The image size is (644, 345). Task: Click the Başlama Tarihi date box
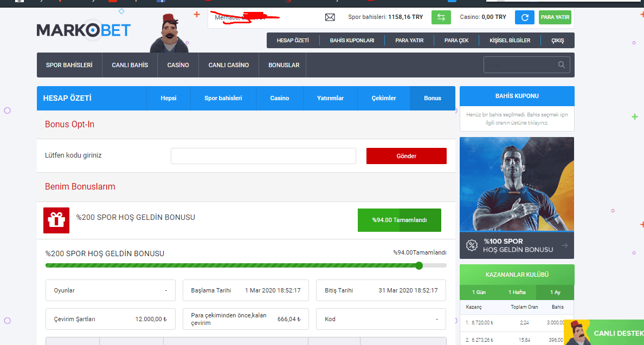(x=246, y=290)
